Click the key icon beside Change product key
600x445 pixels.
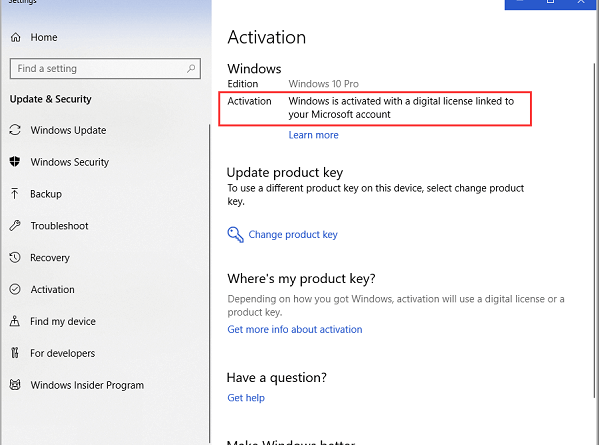(x=235, y=235)
